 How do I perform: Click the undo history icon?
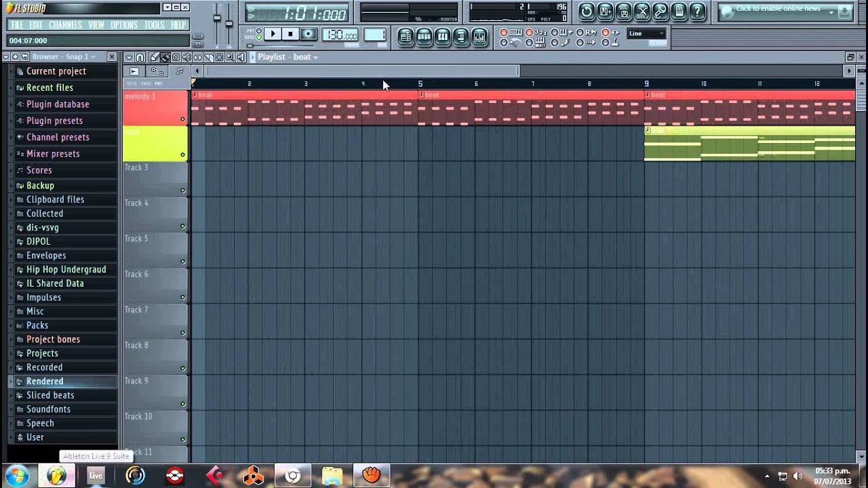pyautogui.click(x=587, y=11)
